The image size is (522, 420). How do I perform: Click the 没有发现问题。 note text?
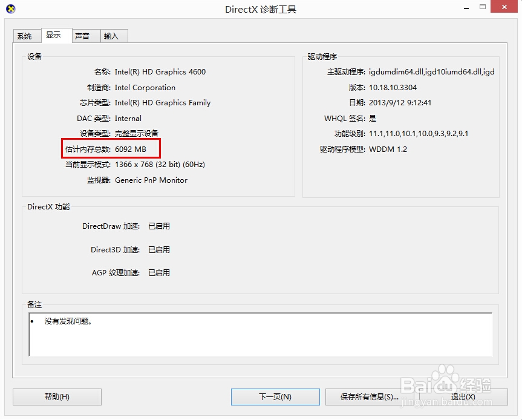tap(68, 321)
